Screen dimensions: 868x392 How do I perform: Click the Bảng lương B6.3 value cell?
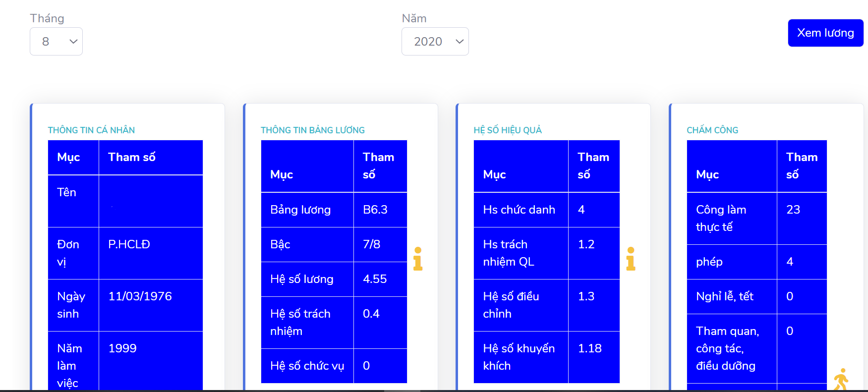[380, 210]
